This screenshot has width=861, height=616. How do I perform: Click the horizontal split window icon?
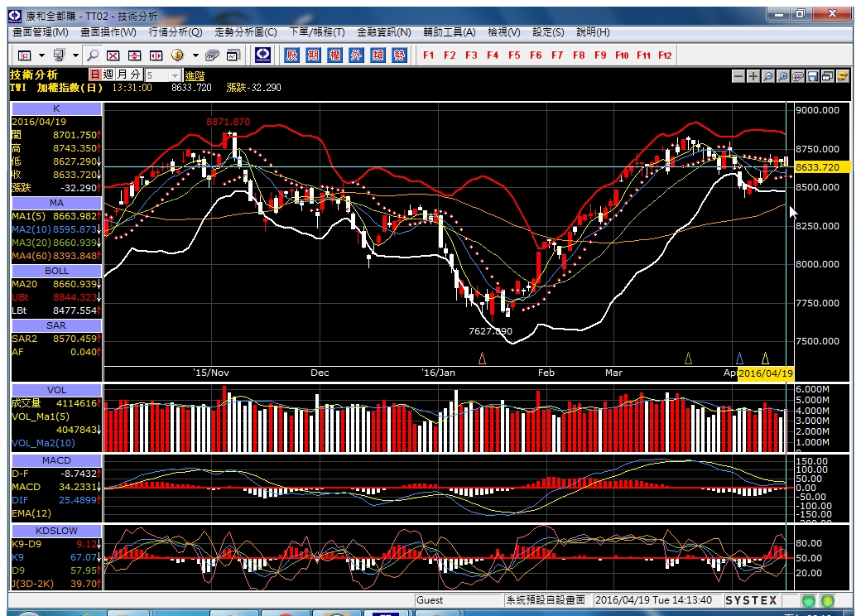[156, 55]
